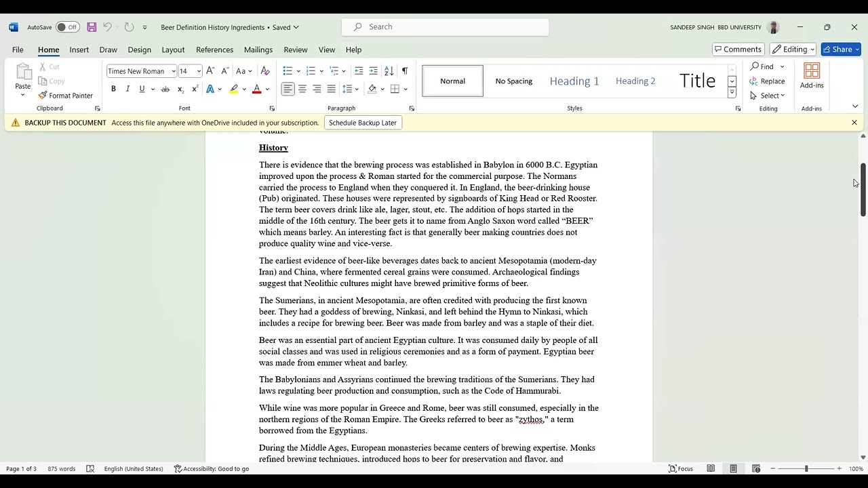
Task: Click the Undo arrow icon
Action: click(x=107, y=27)
